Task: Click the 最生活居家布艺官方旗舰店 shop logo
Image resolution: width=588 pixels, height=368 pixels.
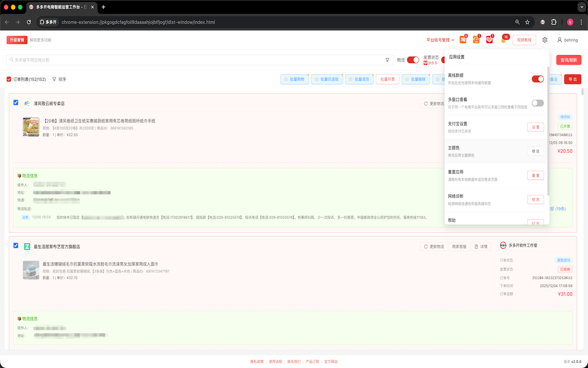Action: click(x=27, y=247)
